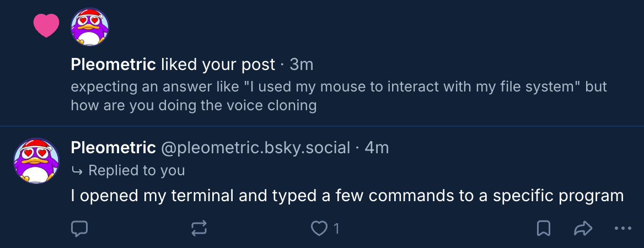
Task: Click the arrow icon before 'Replied to you'
Action: point(77,171)
